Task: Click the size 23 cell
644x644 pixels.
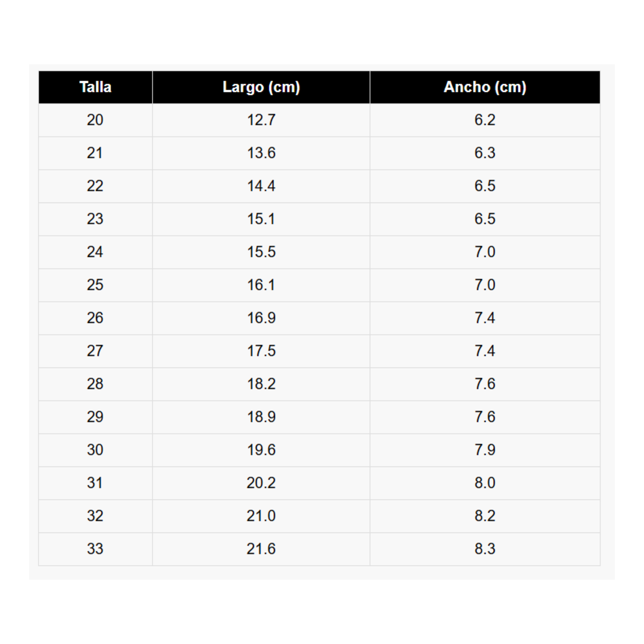Action: click(x=95, y=219)
